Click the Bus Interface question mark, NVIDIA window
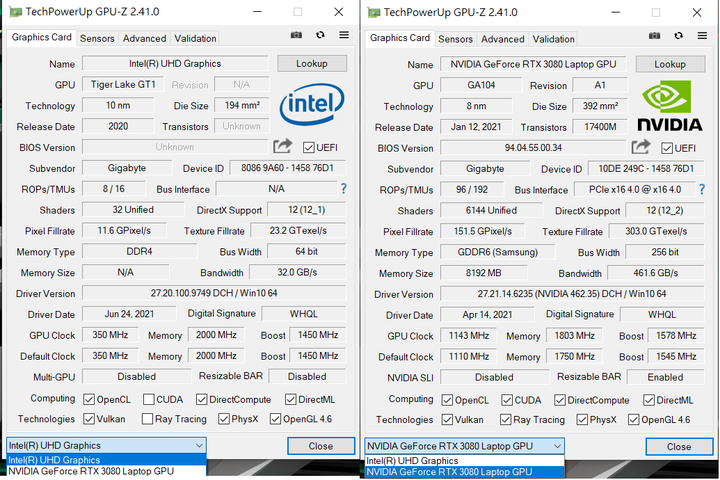720x480 pixels. coord(702,190)
